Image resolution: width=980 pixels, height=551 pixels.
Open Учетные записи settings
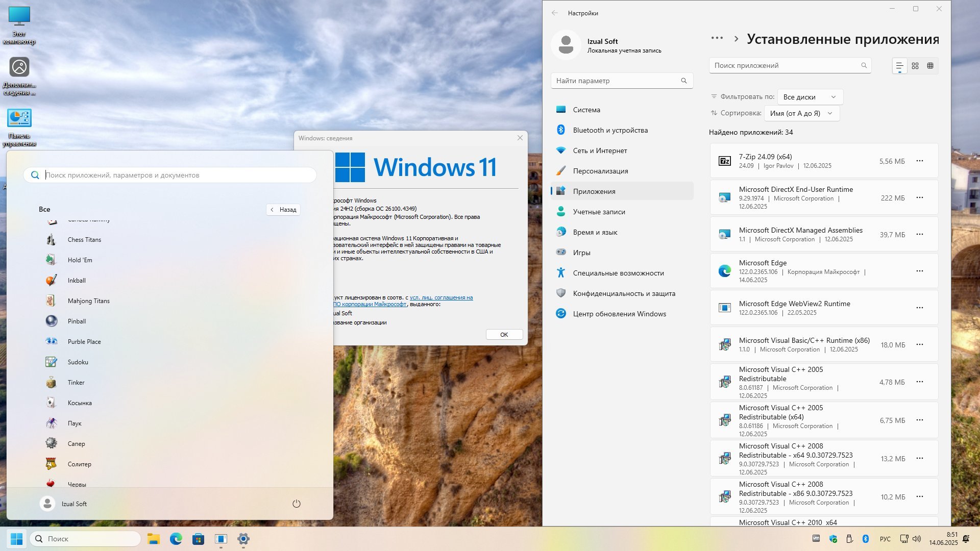tap(622, 212)
